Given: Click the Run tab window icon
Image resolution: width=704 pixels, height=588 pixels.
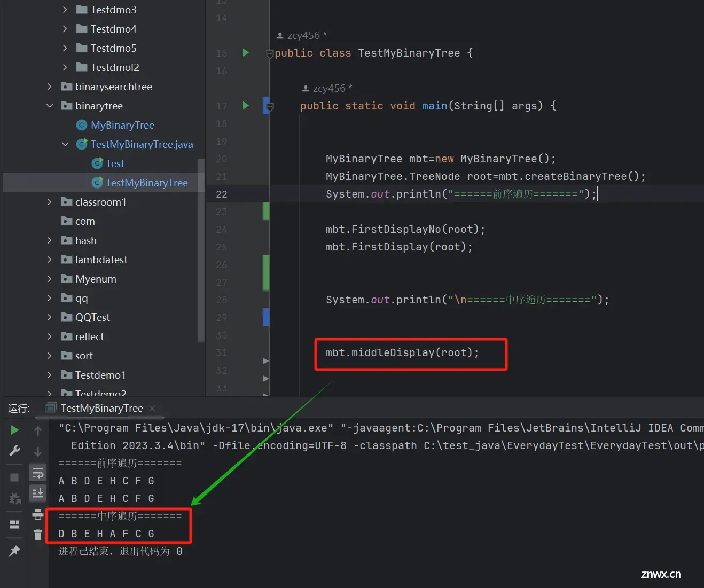Looking at the screenshot, I should point(51,408).
